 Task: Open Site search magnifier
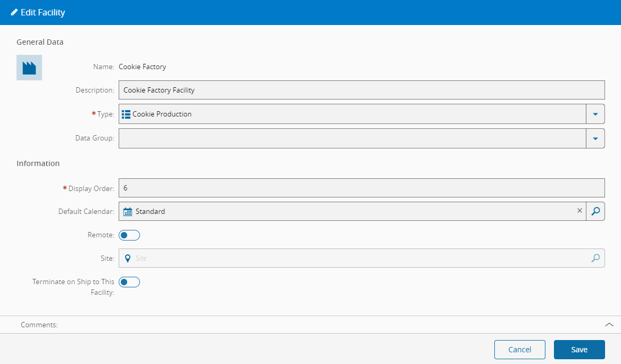click(x=595, y=258)
